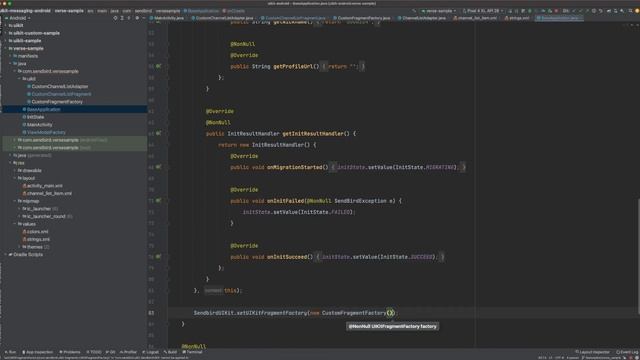
Task: Open the verse-sample run configuration dropdown
Action: pos(438,11)
